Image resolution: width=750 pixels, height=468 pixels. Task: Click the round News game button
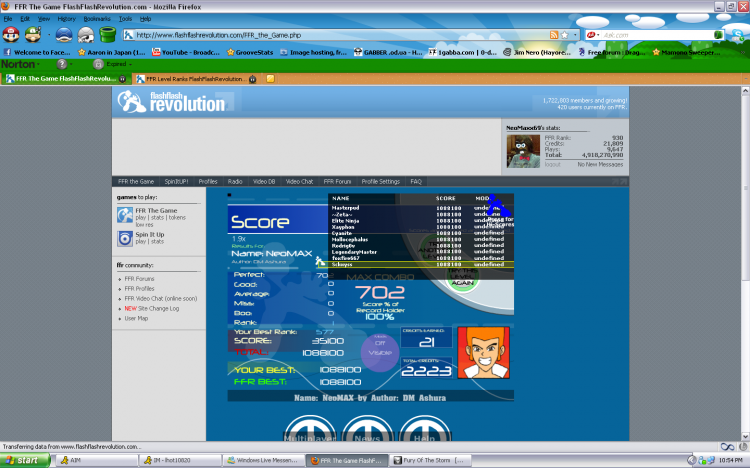367,429
